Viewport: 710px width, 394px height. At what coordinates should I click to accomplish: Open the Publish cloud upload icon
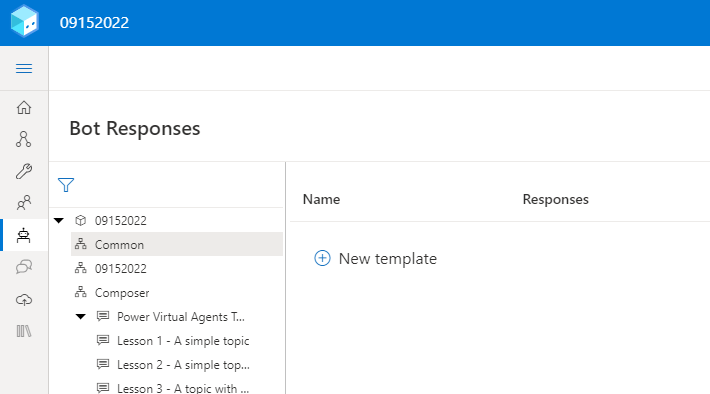[24, 299]
